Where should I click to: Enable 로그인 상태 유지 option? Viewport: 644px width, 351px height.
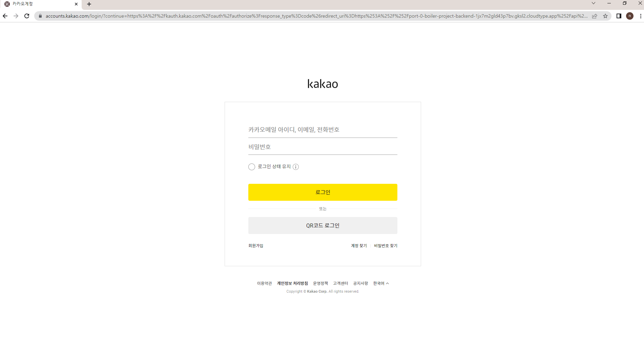[x=252, y=167]
